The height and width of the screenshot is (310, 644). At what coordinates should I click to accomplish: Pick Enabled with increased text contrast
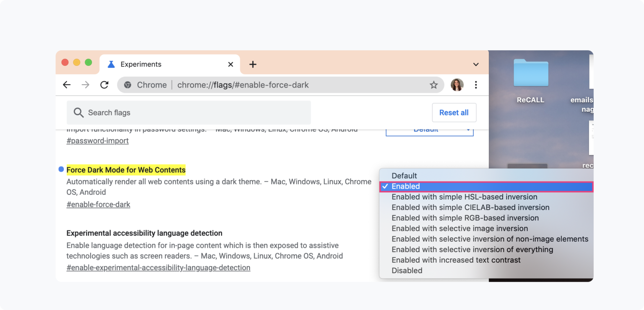[x=456, y=260]
